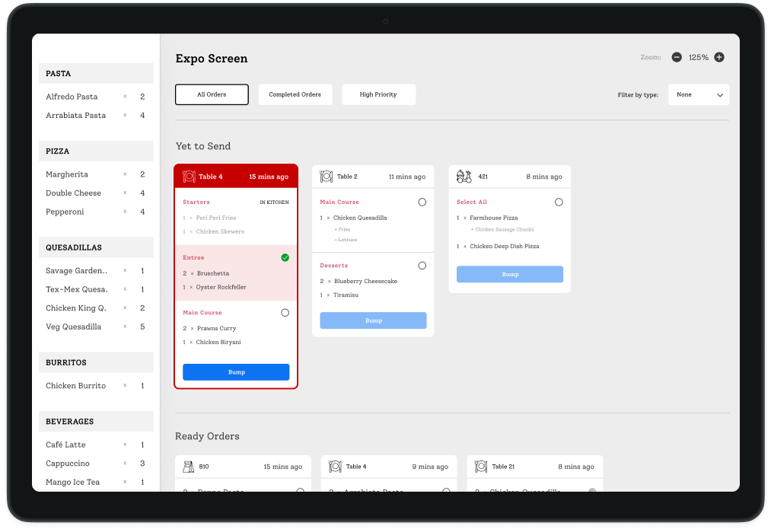The image size is (771, 532).
Task: Open the Filter by type dropdown
Action: coord(699,95)
